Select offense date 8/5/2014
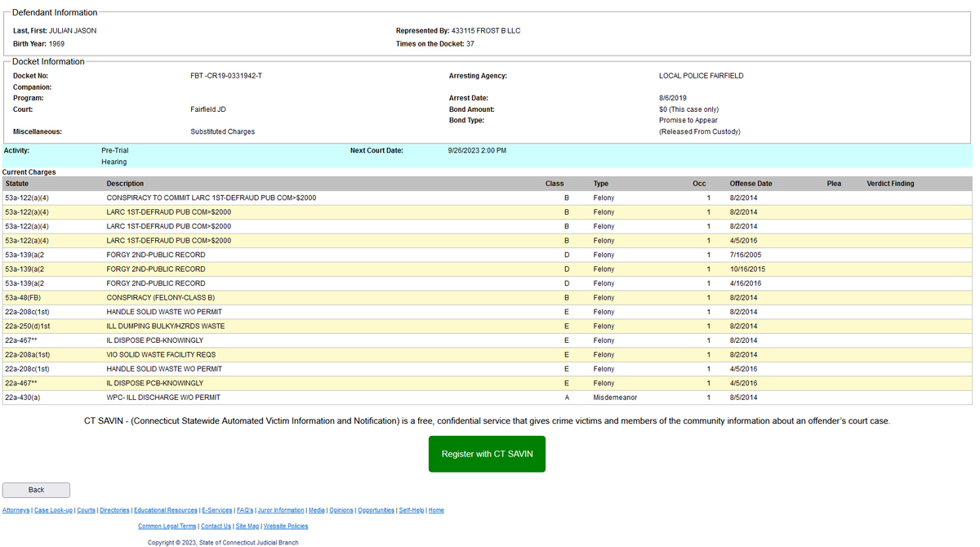 (x=743, y=398)
